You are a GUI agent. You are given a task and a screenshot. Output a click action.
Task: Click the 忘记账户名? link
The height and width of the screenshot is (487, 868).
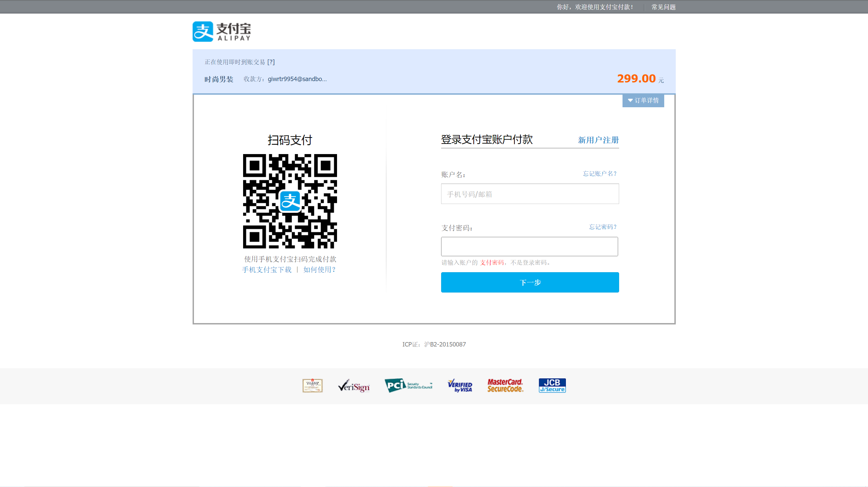(x=599, y=174)
